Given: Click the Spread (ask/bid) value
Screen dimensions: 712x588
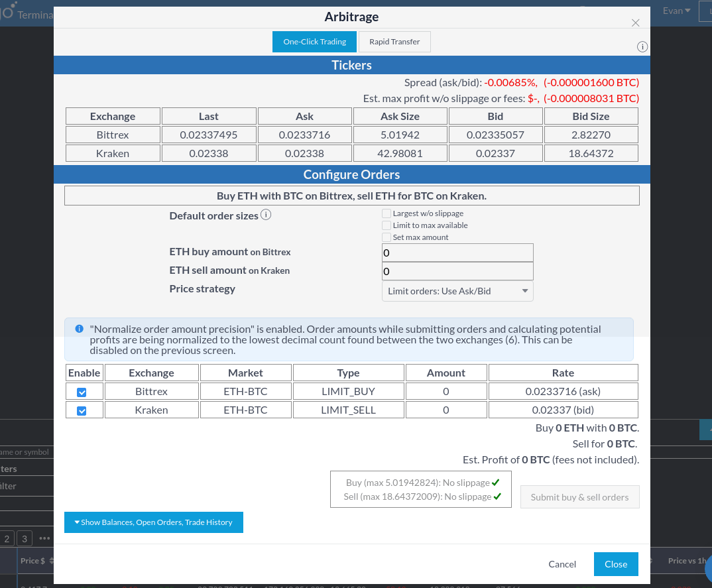Looking at the screenshot, I should pos(562,83).
